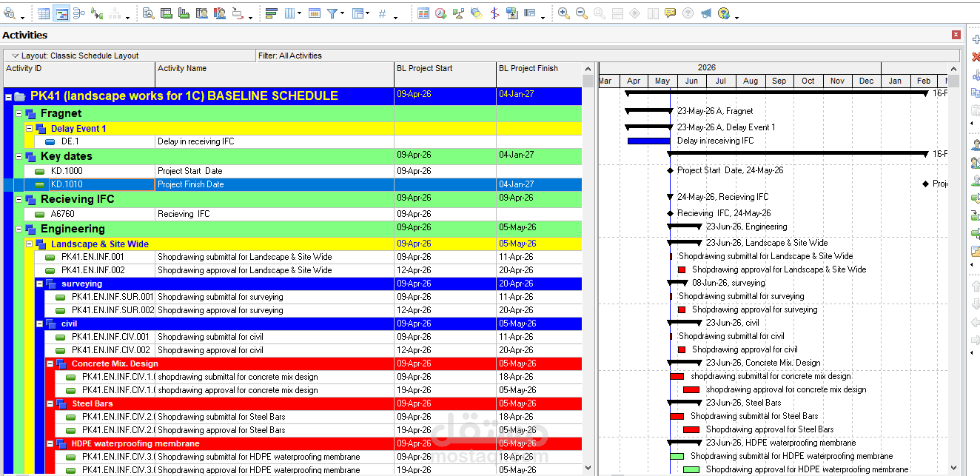This screenshot has width=980, height=476.
Task: Select the Gantt Chart view icon
Action: click(x=62, y=13)
